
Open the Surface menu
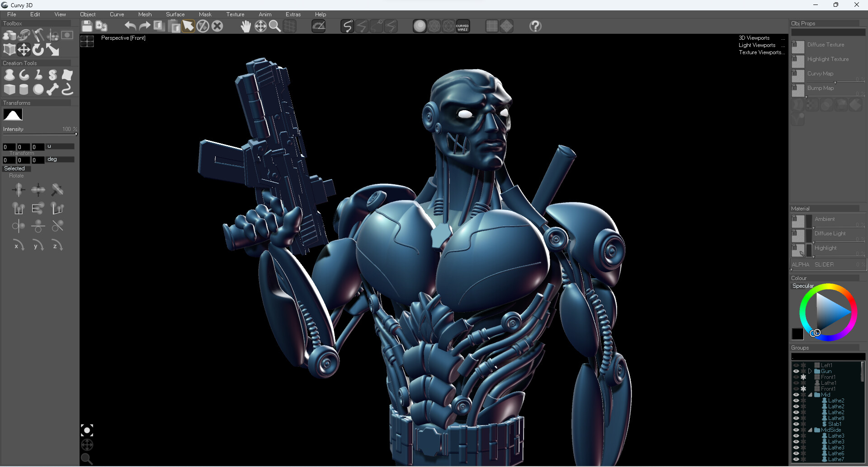pos(175,14)
